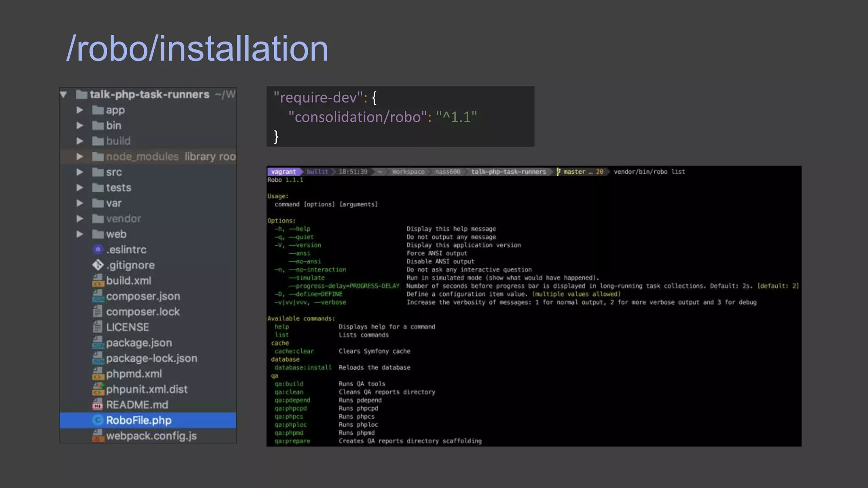This screenshot has width=868, height=488.
Task: Click the vendor folder icon
Action: click(x=98, y=219)
